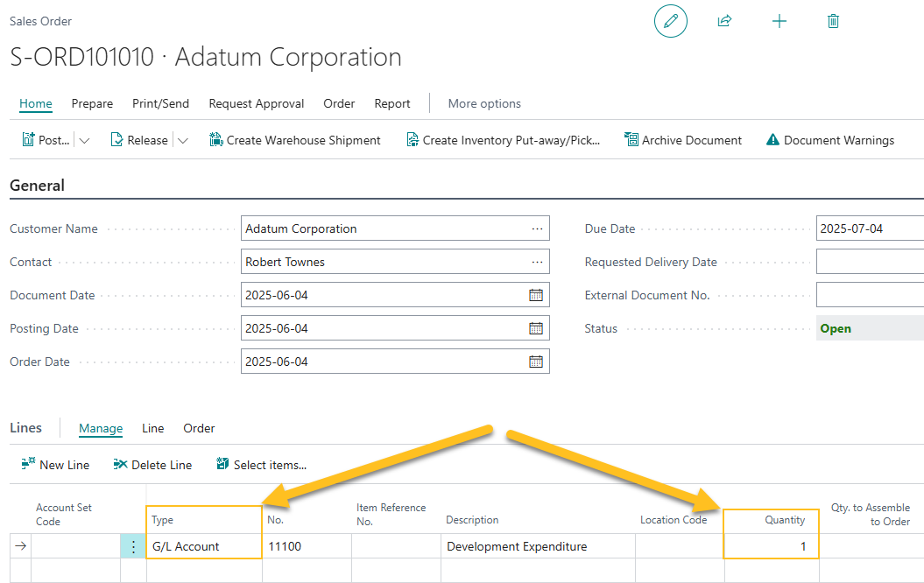The height and width of the screenshot is (583, 924).
Task: Select Create Warehouse Shipment
Action: [294, 139]
